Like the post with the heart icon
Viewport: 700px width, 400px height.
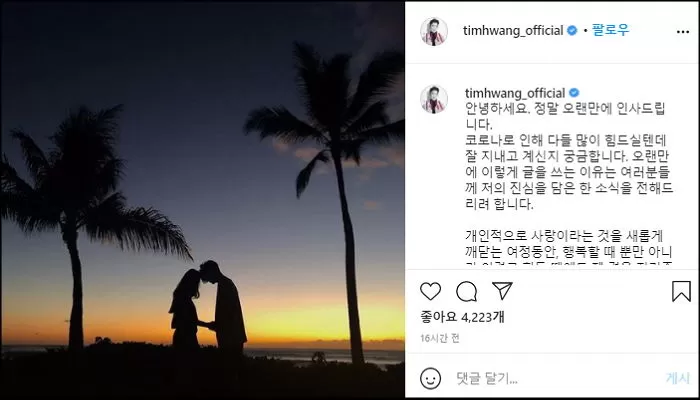pos(430,292)
